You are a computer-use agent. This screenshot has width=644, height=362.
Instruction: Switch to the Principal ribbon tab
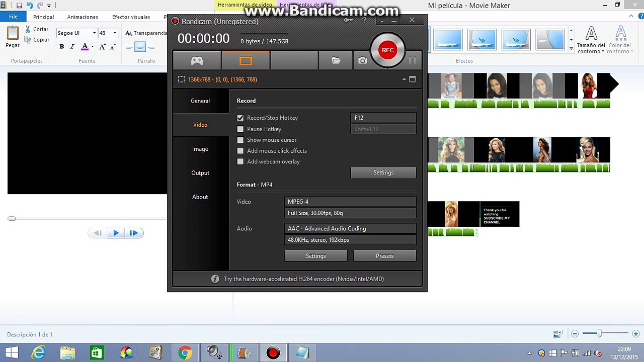pos(44,17)
